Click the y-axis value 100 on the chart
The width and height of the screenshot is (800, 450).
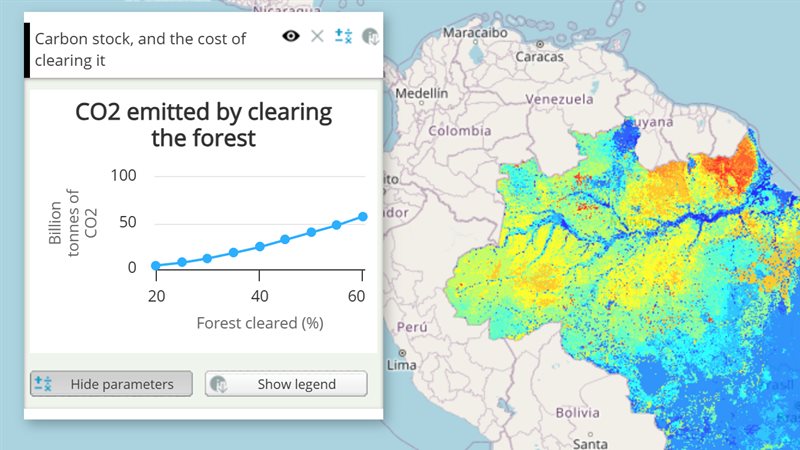pos(123,176)
